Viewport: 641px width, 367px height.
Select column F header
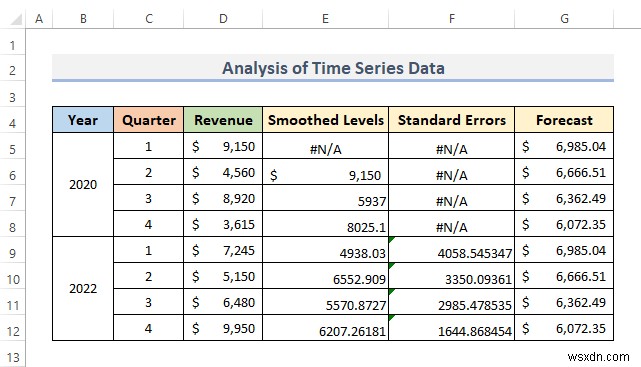point(452,19)
